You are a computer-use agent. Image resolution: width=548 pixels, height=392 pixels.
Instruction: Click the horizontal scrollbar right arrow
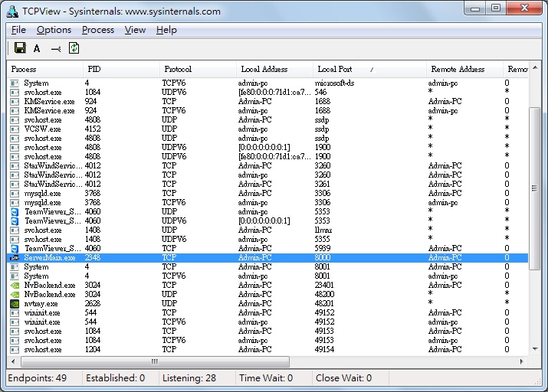(x=522, y=361)
